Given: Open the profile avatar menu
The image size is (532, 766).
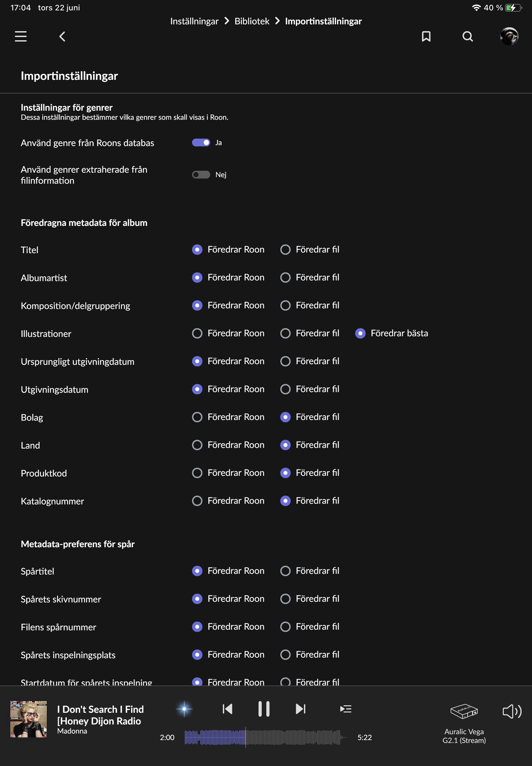Looking at the screenshot, I should 509,36.
